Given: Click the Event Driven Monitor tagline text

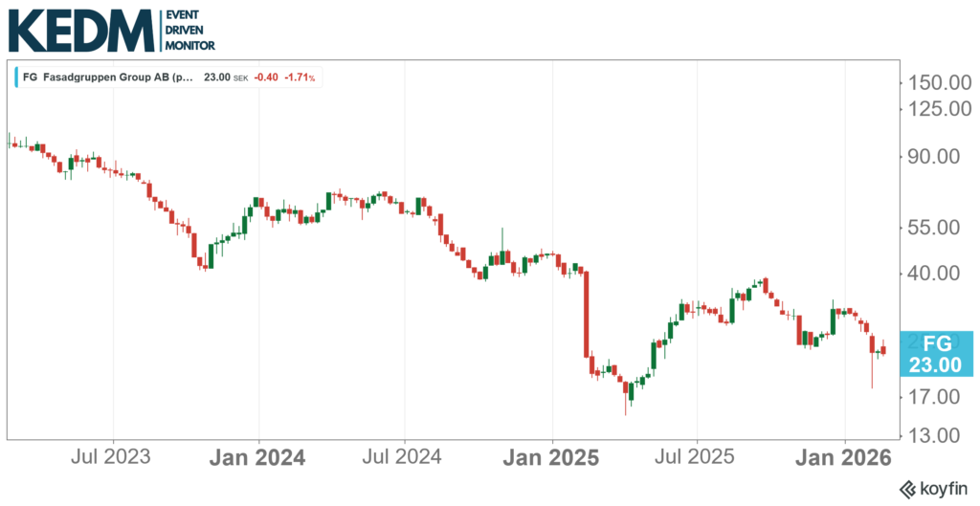Looking at the screenshot, I should click(190, 31).
